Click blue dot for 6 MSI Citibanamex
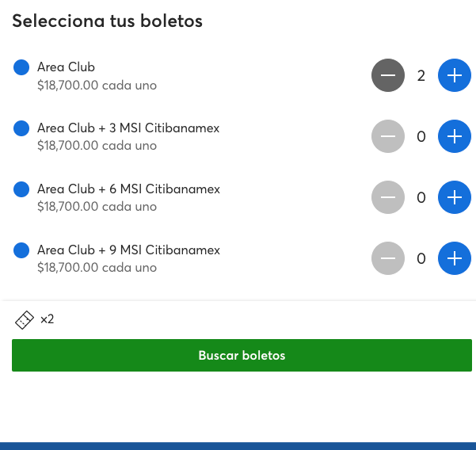 point(22,189)
